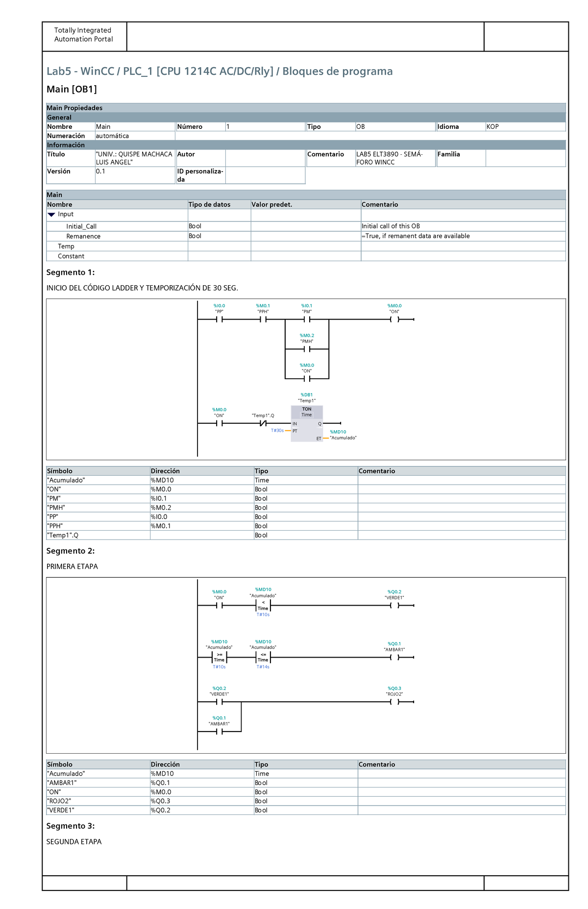Image resolution: width=588 pixels, height=909 pixels.
Task: Select the ON parallel contact below PMH
Action: 307,379
